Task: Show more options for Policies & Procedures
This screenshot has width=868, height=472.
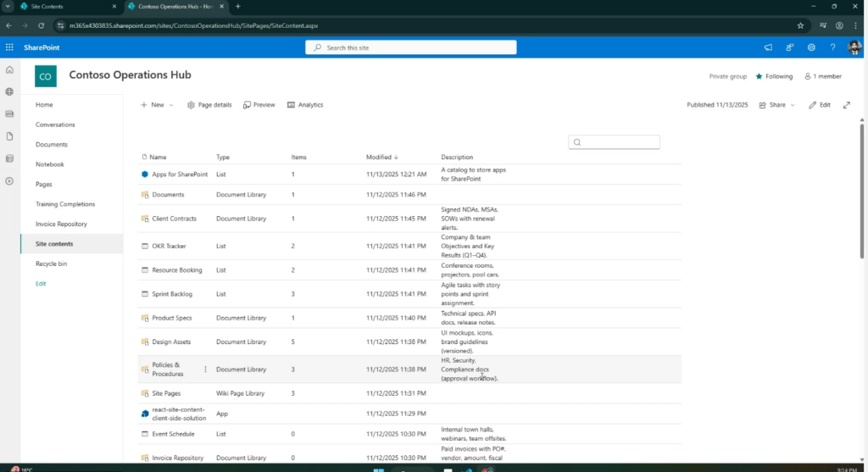Action: 205,369
